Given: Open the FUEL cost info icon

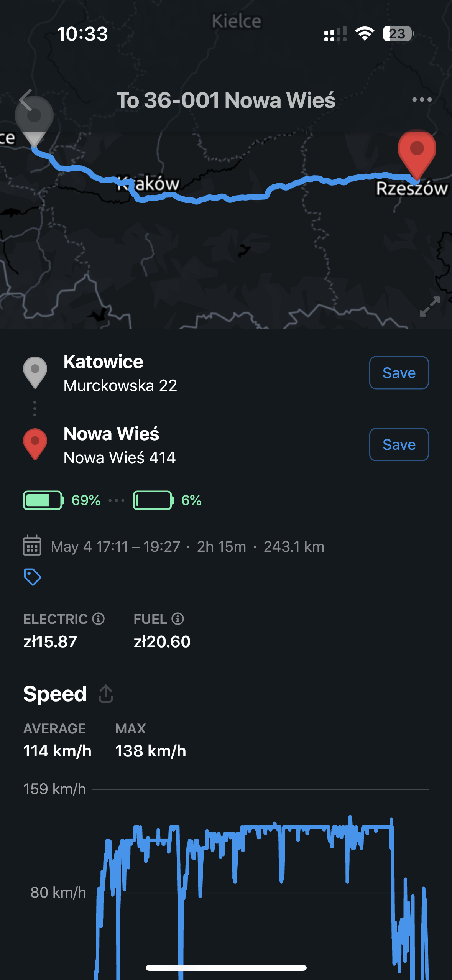Looking at the screenshot, I should pos(178,619).
